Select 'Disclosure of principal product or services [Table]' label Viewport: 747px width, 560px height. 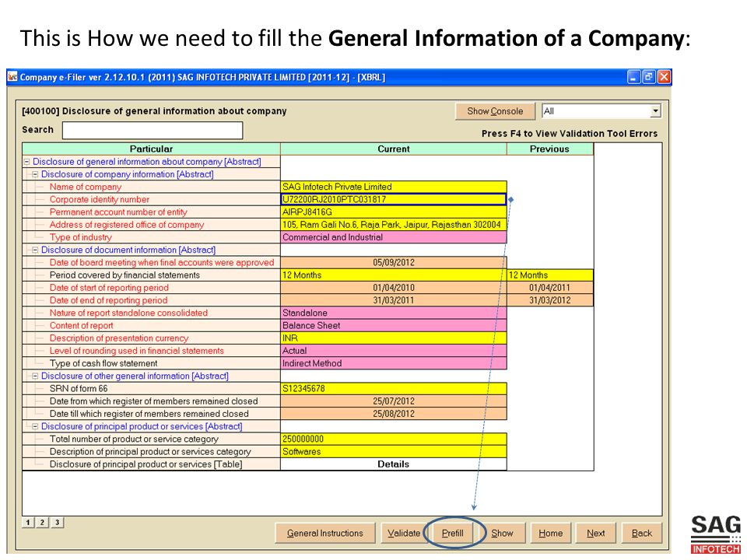click(x=146, y=464)
